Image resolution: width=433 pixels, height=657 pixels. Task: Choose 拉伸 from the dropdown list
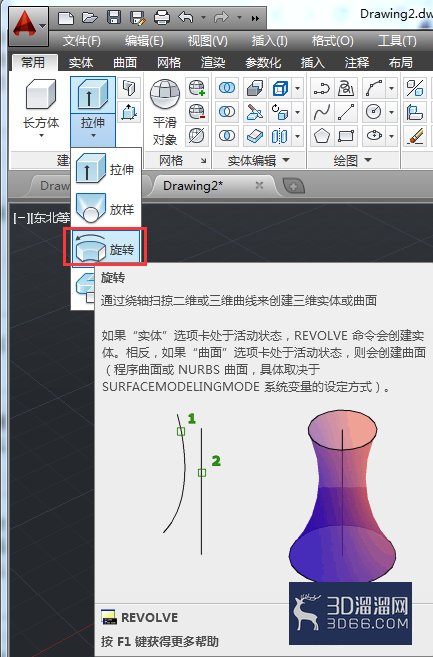pyautogui.click(x=106, y=169)
